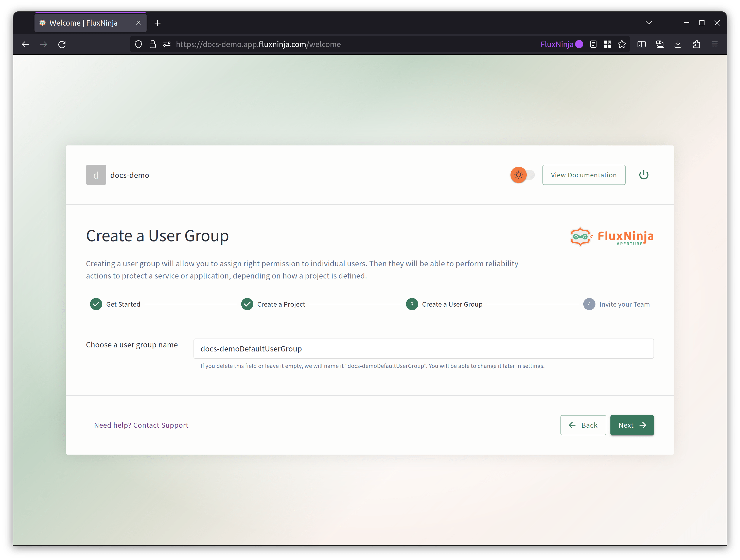This screenshot has height=560, width=740.
Task: Expand the user group name input field
Action: (423, 348)
